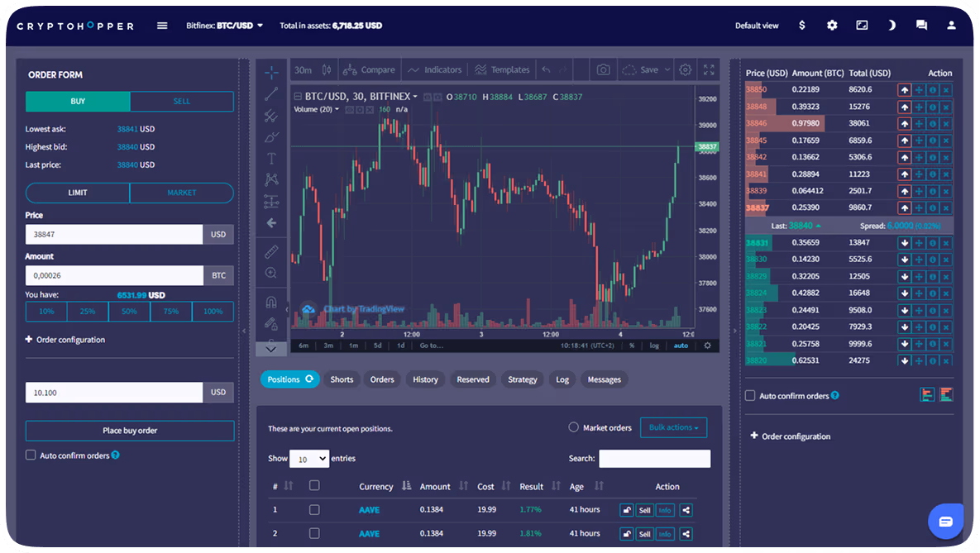Viewport: 980px width, 553px height.
Task: Switch order book to left-side view icon
Action: point(927,394)
